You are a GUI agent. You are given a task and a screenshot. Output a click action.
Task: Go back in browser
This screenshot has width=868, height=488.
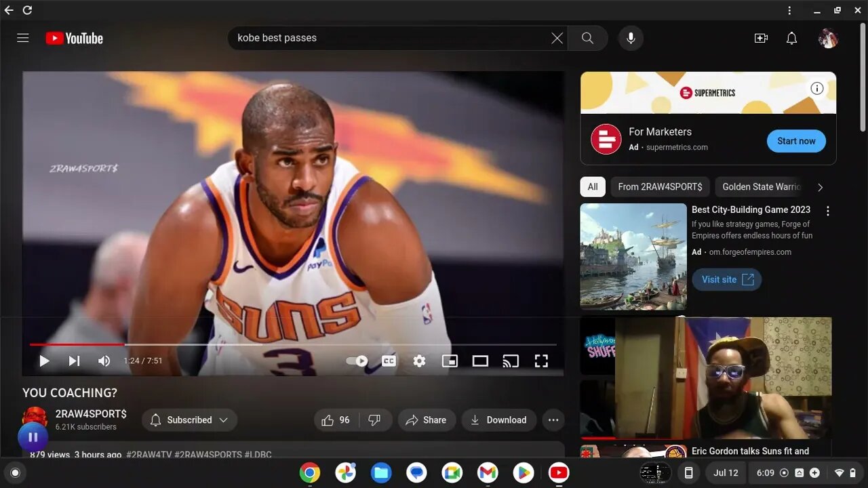tap(9, 10)
